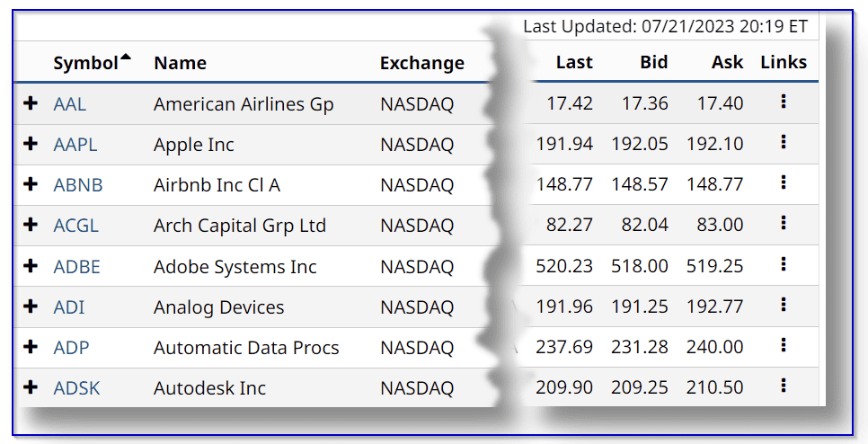Open the three-dot menu for ADI
The image size is (868, 444).
(x=784, y=306)
